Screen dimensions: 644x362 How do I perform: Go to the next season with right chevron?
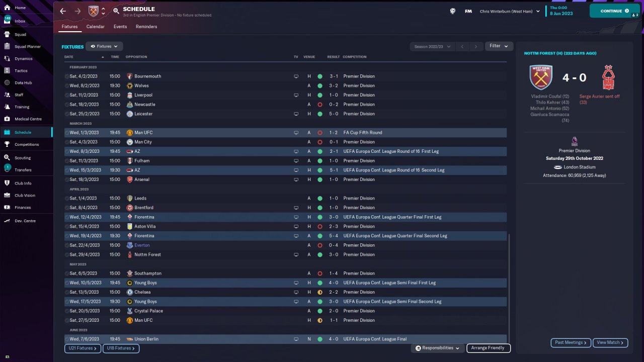pos(476,46)
